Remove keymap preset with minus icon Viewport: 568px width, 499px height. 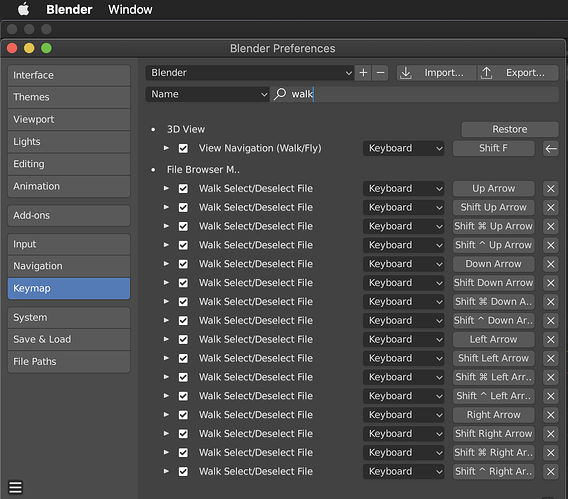pyautogui.click(x=380, y=73)
